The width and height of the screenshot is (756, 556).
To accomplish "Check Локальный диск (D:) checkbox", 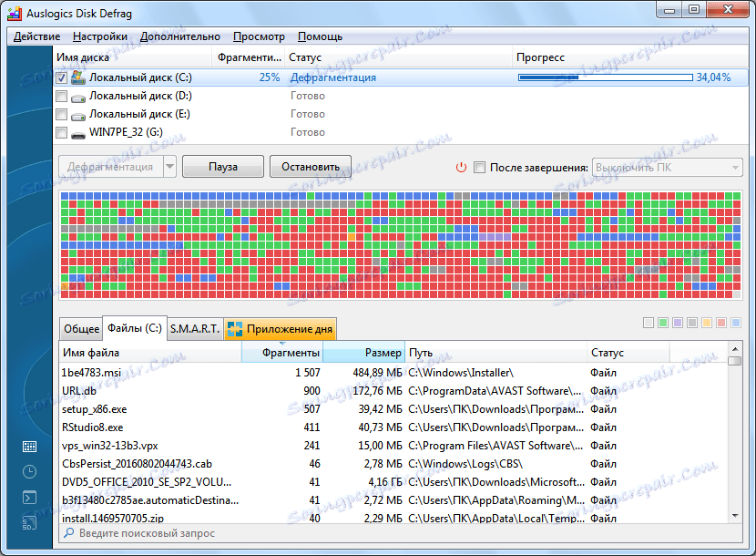I will click(61, 96).
